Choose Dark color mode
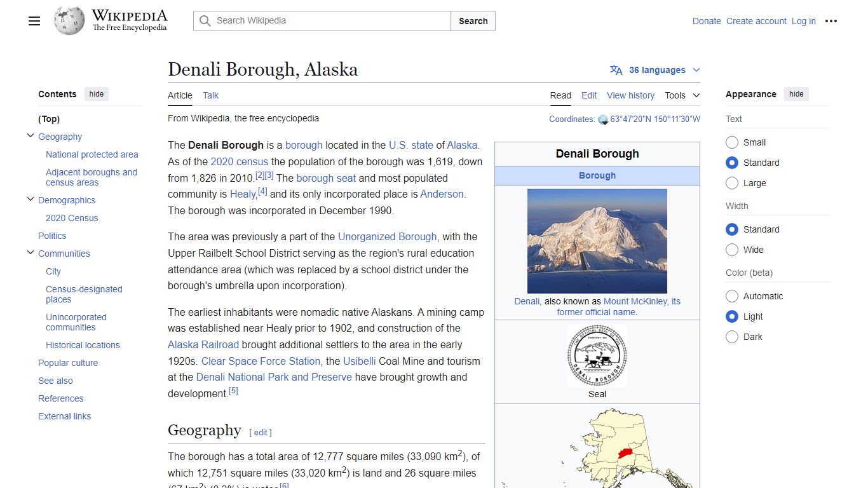This screenshot has width=868, height=488. [x=732, y=337]
